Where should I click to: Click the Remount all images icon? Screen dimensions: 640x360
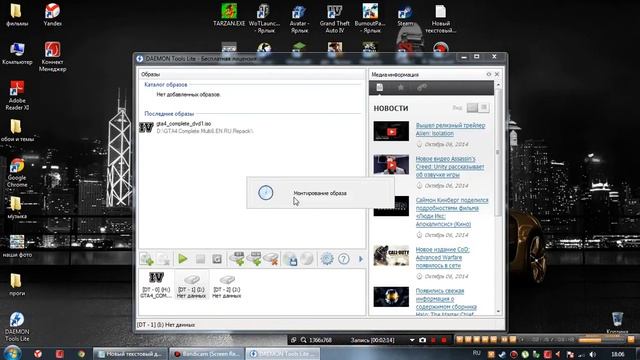click(x=217, y=259)
